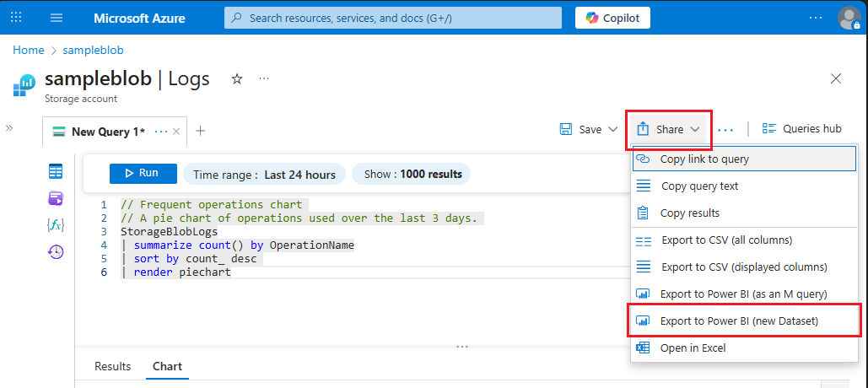Favorite sampleblob with the star icon
This screenshot has height=388, width=868.
tap(237, 79)
